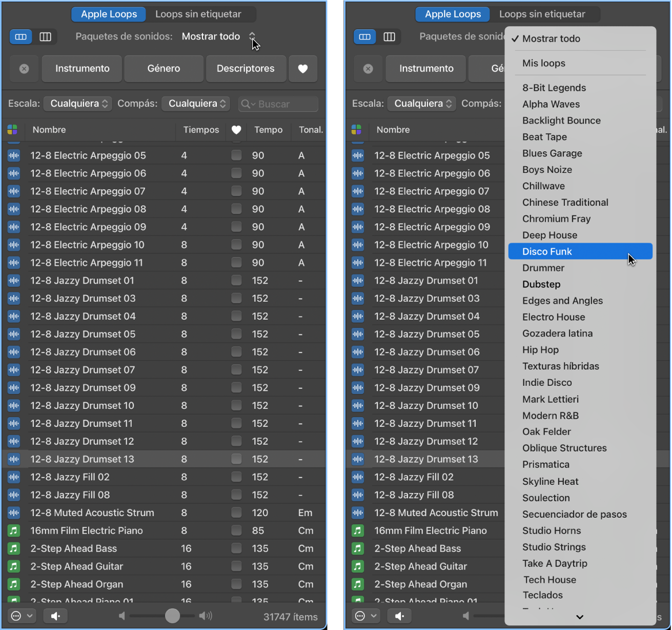
Task: Select 2-Step Ahead Bass row in the right panel
Action: click(x=425, y=548)
